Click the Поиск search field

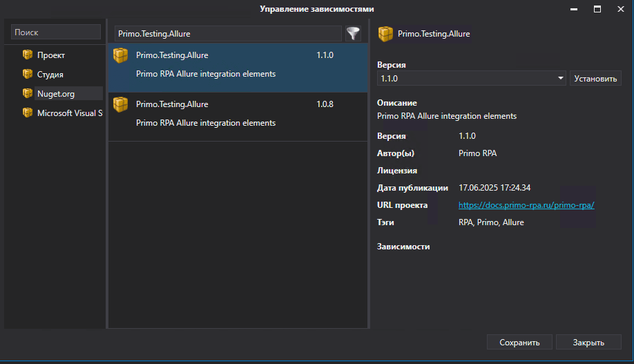56,32
